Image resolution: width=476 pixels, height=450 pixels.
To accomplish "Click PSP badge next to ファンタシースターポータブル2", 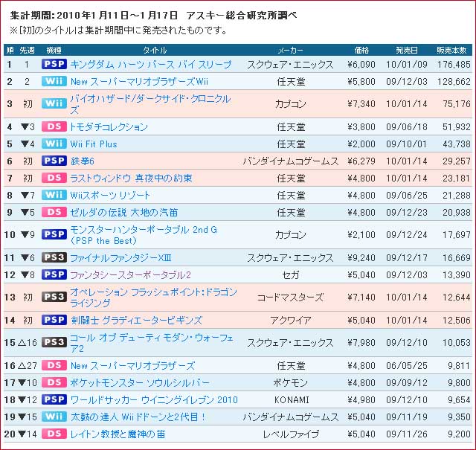I will tap(54, 274).
